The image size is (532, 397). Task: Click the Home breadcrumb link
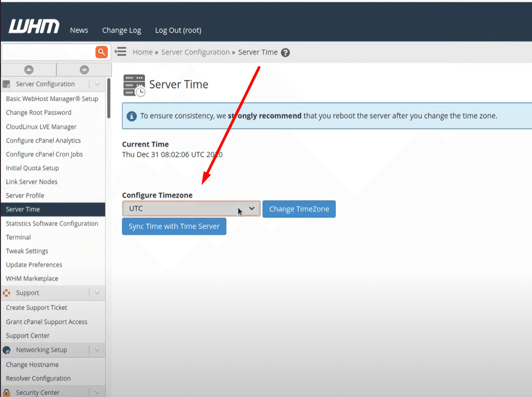[x=143, y=52]
